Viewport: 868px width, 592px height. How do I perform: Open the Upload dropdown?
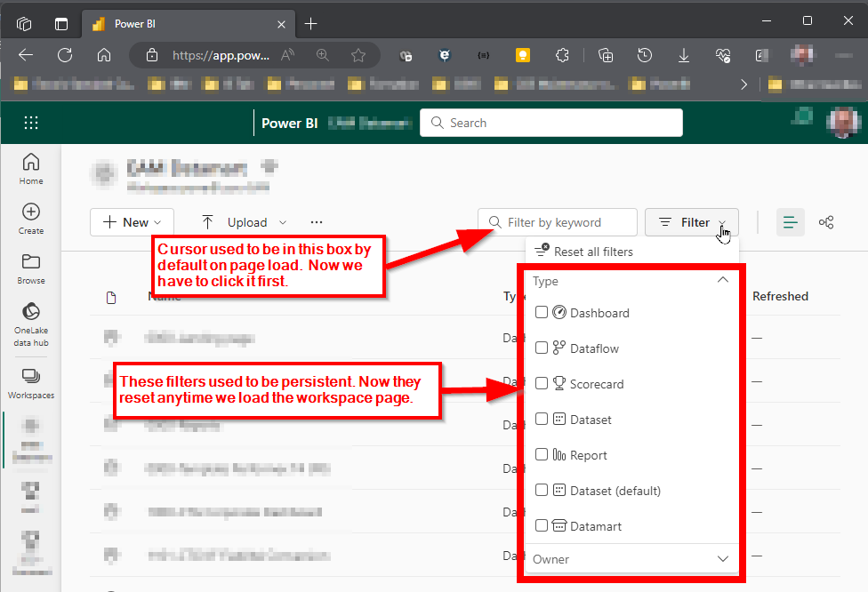tap(244, 222)
